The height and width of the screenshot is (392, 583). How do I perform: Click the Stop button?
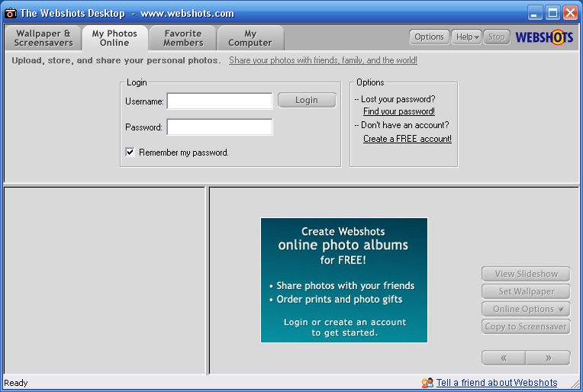tap(496, 37)
